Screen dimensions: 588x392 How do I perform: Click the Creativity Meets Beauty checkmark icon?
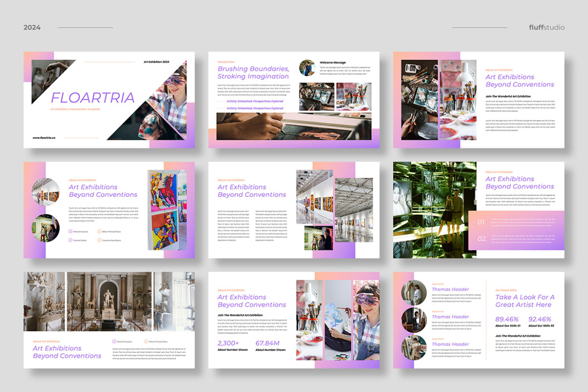[99, 240]
